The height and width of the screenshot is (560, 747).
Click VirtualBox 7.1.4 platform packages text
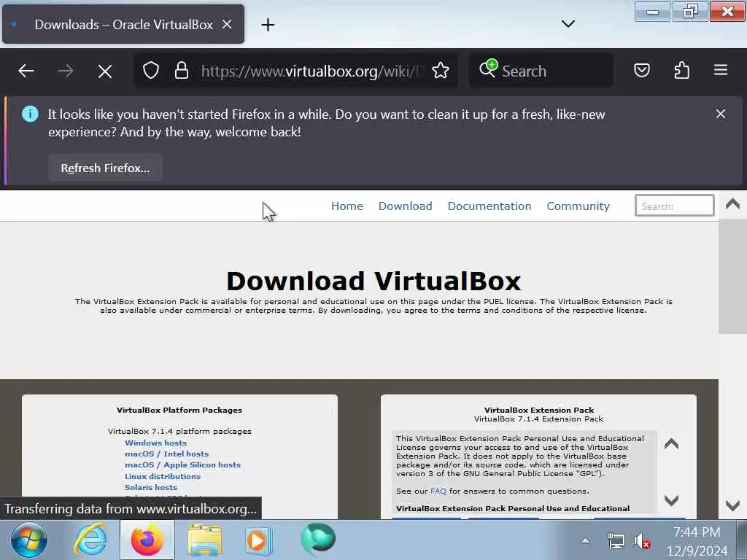pyautogui.click(x=179, y=432)
